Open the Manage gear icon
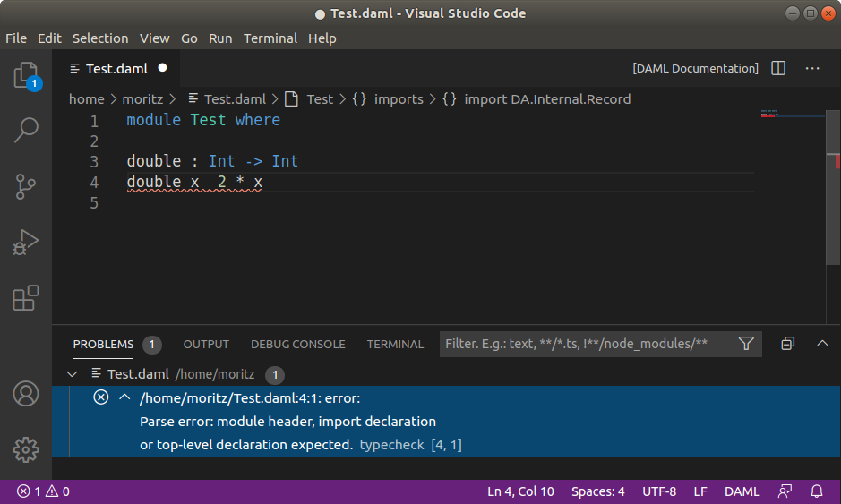 (x=26, y=448)
